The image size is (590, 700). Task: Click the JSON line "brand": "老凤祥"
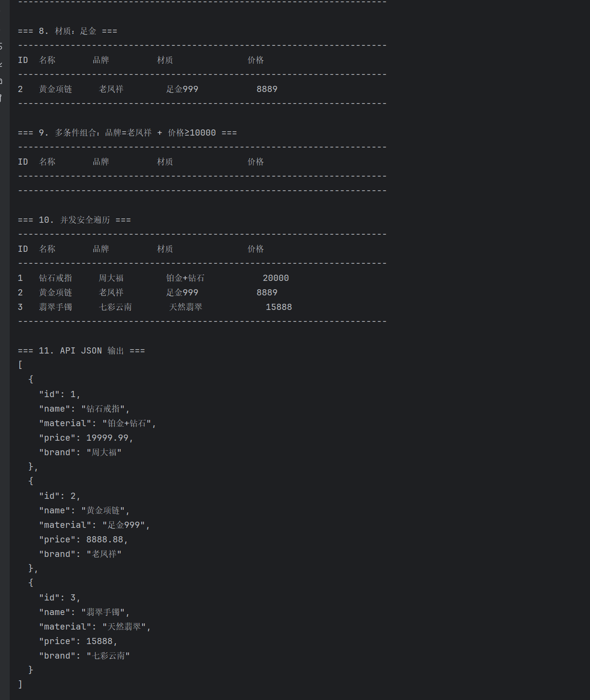click(80, 554)
